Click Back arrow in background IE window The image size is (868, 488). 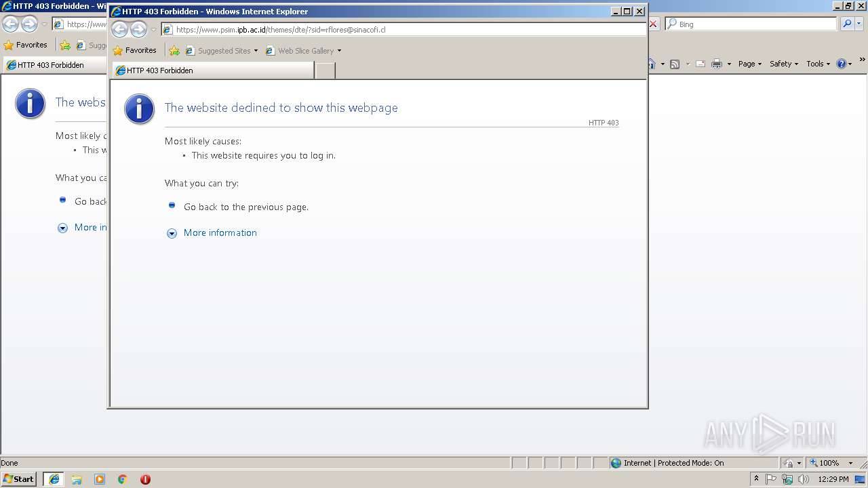tap(10, 24)
